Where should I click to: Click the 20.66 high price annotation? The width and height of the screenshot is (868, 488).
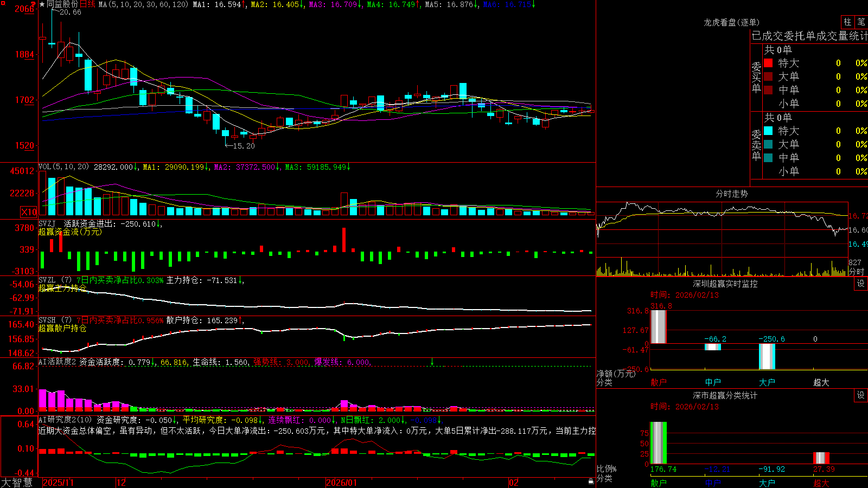[71, 12]
